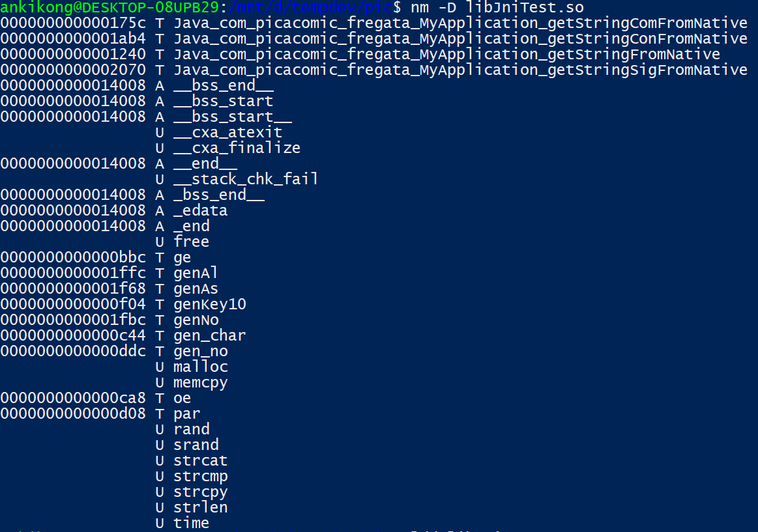The image size is (758, 532).
Task: Click the address 0000000000000bbc beside ge
Action: pos(73,257)
